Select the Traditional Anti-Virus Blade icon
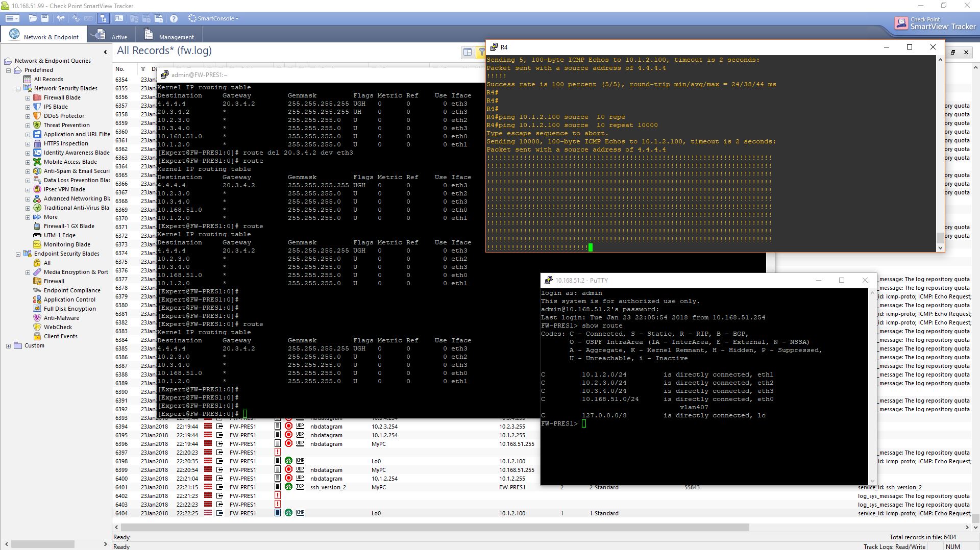This screenshot has height=550, width=980. point(37,208)
